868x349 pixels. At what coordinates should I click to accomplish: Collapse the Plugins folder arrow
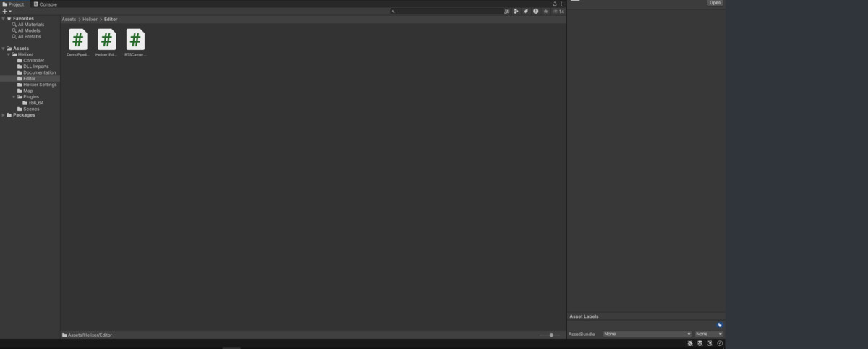click(x=14, y=96)
